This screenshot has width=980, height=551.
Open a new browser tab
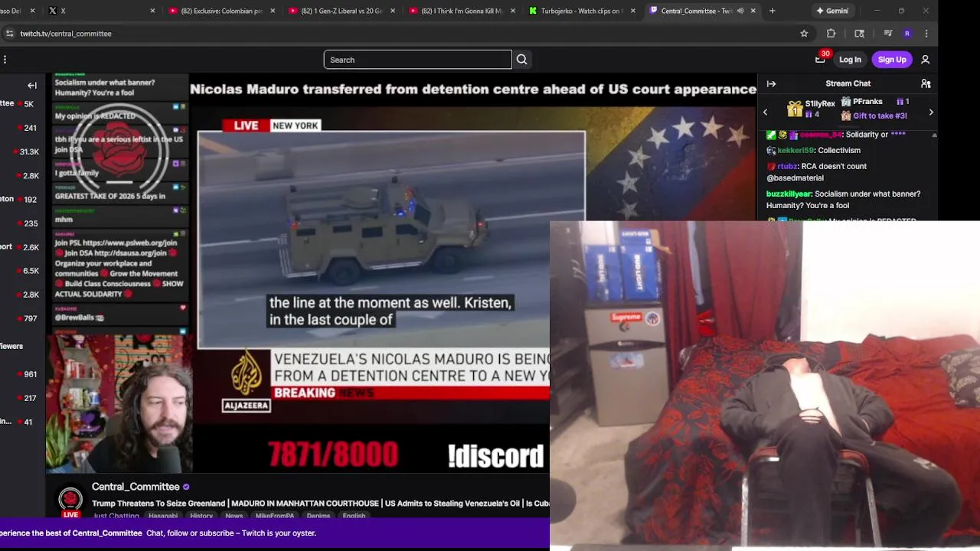coord(772,11)
